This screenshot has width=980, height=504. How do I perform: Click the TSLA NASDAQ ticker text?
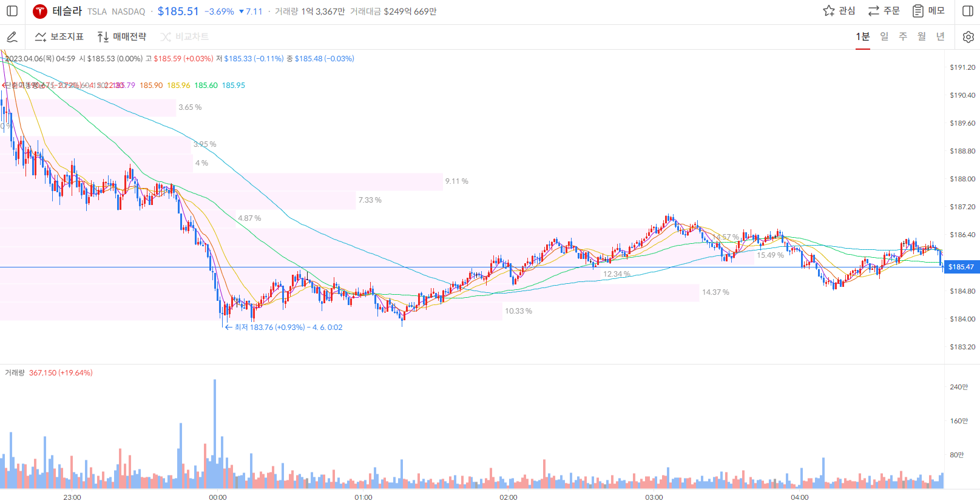(117, 12)
